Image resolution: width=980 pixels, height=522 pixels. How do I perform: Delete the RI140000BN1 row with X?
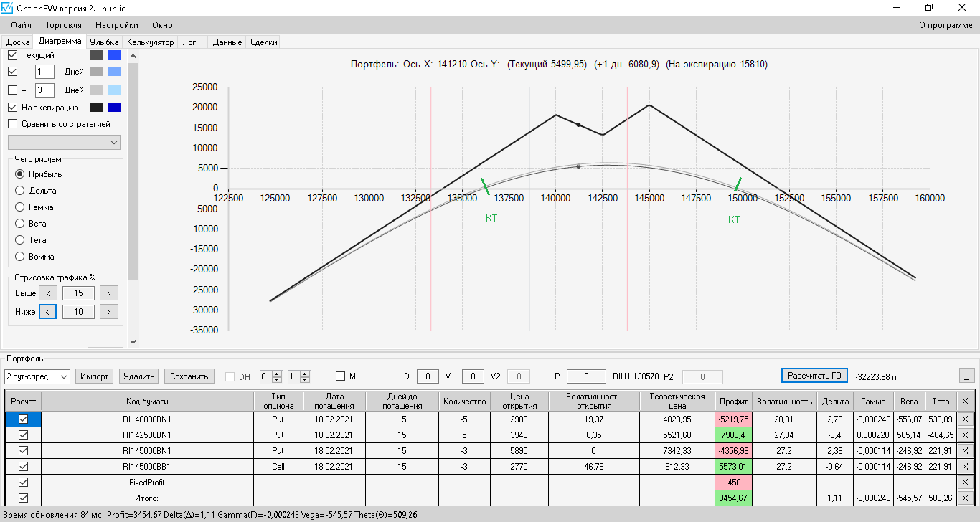coord(964,419)
